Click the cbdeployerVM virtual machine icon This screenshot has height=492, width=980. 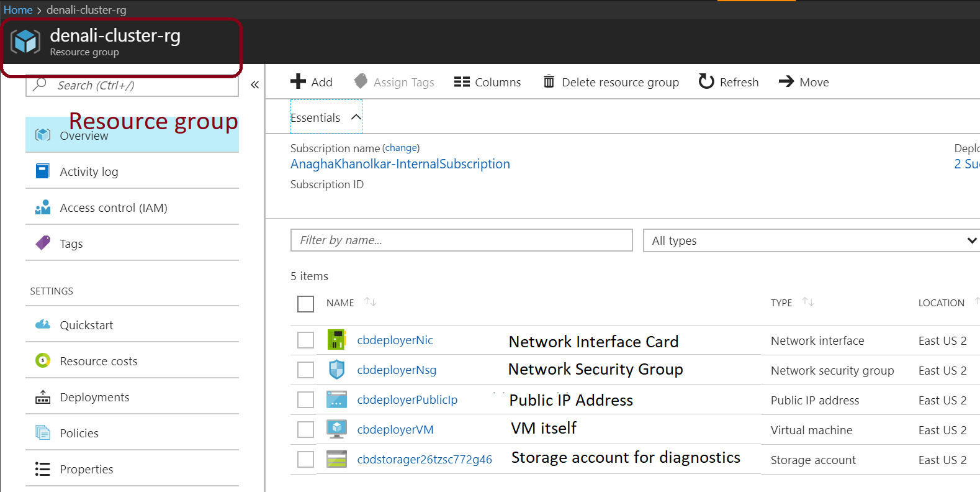click(x=336, y=429)
